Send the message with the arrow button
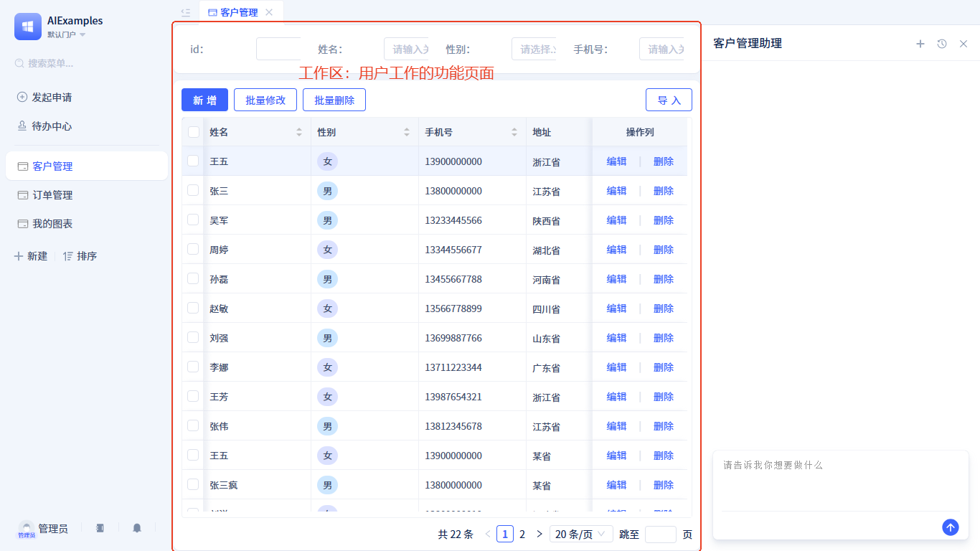Image resolution: width=980 pixels, height=551 pixels. (x=951, y=527)
